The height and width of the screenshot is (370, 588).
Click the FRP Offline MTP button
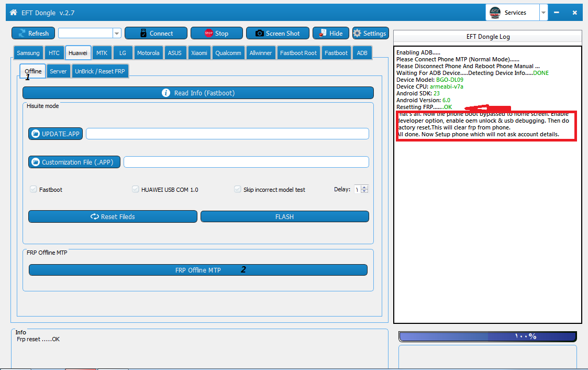click(x=198, y=270)
